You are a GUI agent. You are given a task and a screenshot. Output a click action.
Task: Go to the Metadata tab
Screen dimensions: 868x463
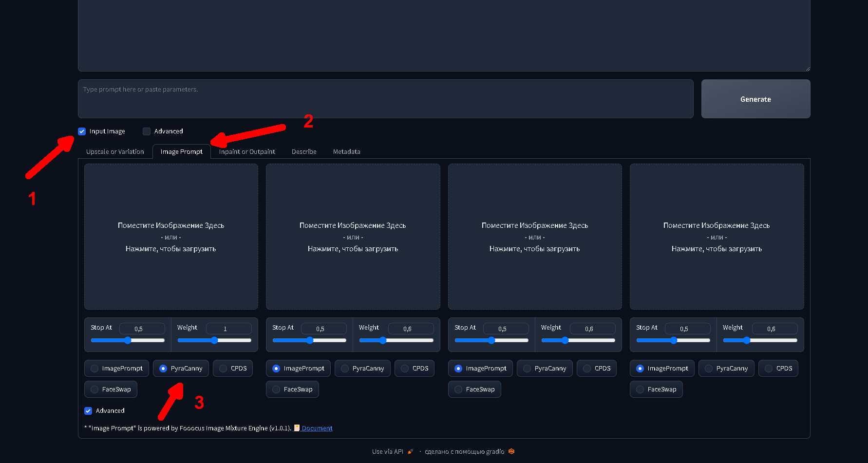point(346,152)
